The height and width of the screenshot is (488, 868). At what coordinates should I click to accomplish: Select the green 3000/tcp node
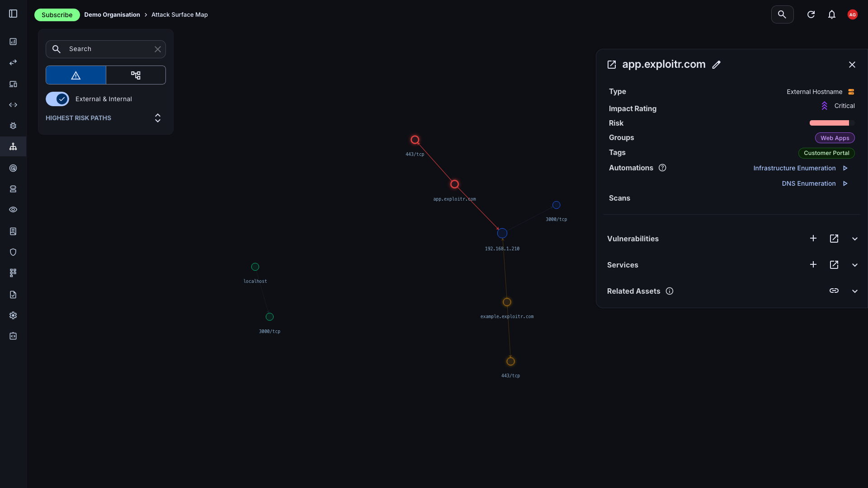(x=270, y=317)
